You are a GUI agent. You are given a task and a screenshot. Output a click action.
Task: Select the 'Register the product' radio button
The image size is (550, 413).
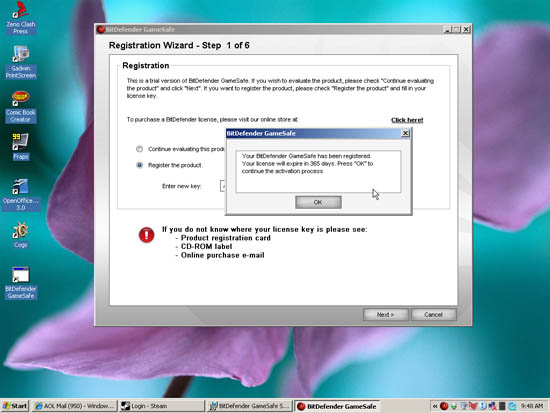pyautogui.click(x=139, y=165)
